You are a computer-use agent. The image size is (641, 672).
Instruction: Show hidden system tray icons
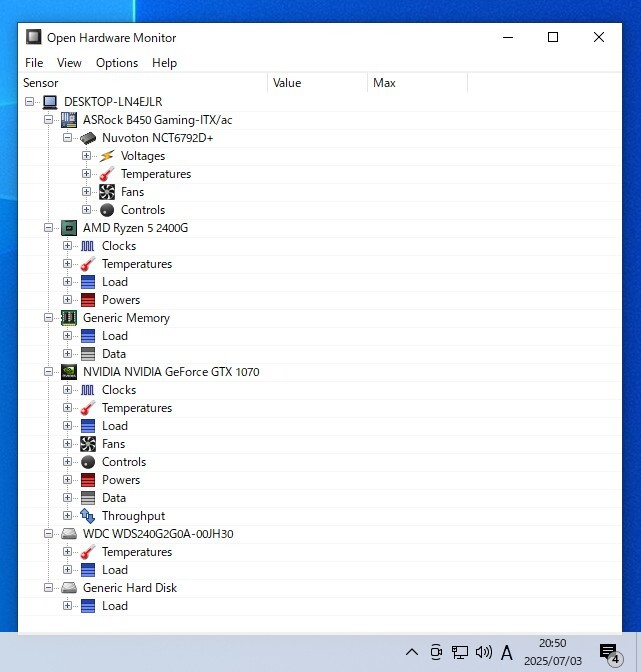[x=412, y=652]
